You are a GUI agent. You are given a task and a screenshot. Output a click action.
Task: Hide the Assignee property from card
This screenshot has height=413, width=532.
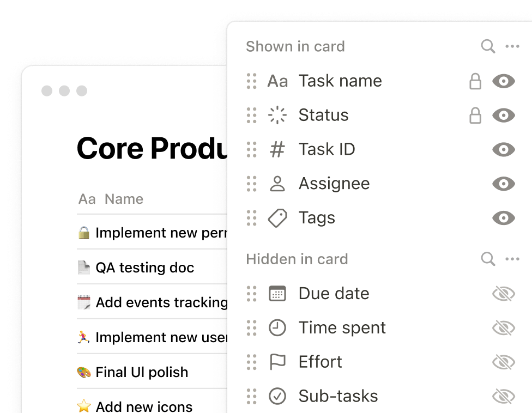503,184
